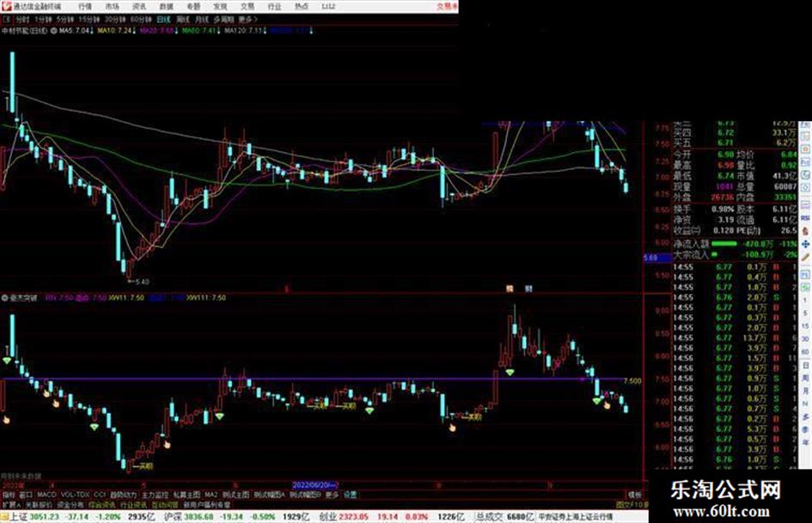Click the sidebar 多 multi-period button
This screenshot has height=523, width=812.
click(805, 417)
